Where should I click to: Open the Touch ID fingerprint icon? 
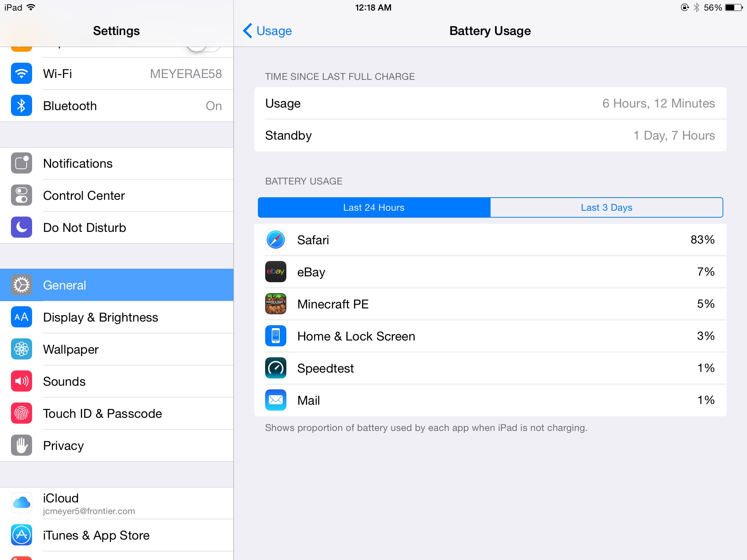(22, 413)
